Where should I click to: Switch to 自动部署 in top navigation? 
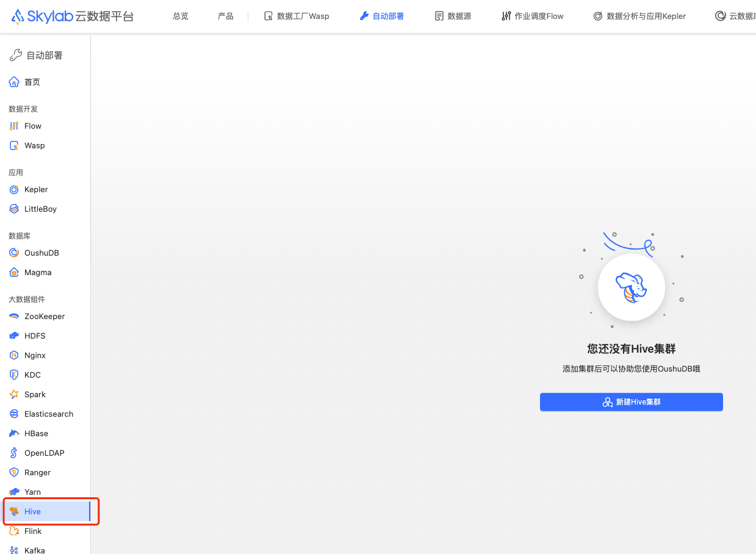382,16
